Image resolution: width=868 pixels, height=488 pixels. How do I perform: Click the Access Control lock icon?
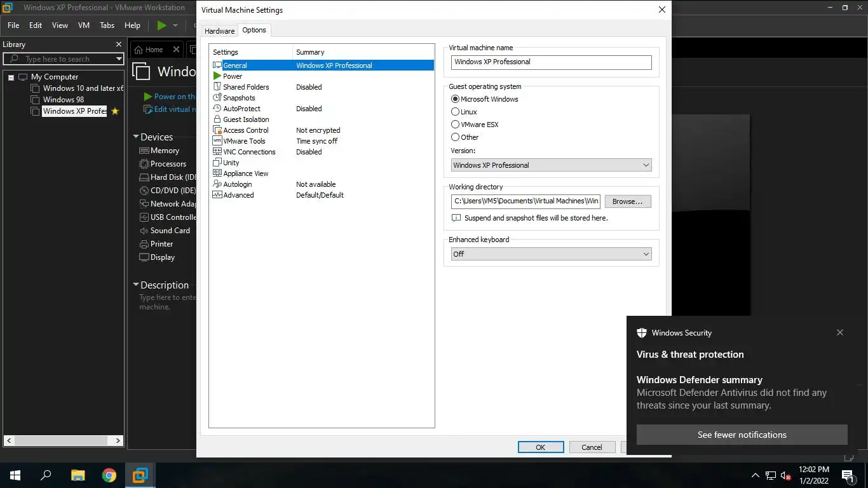pos(217,130)
